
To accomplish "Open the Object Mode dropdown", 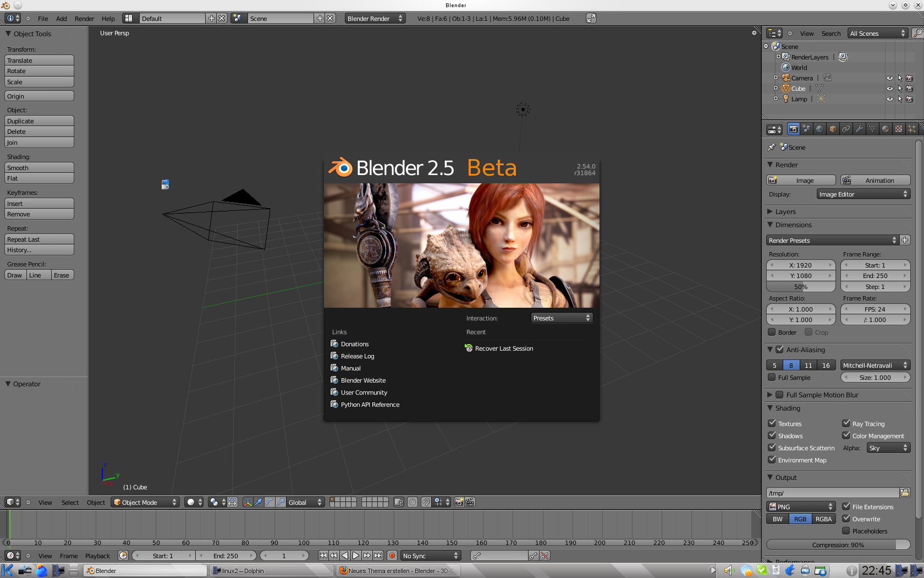I will click(x=145, y=503).
